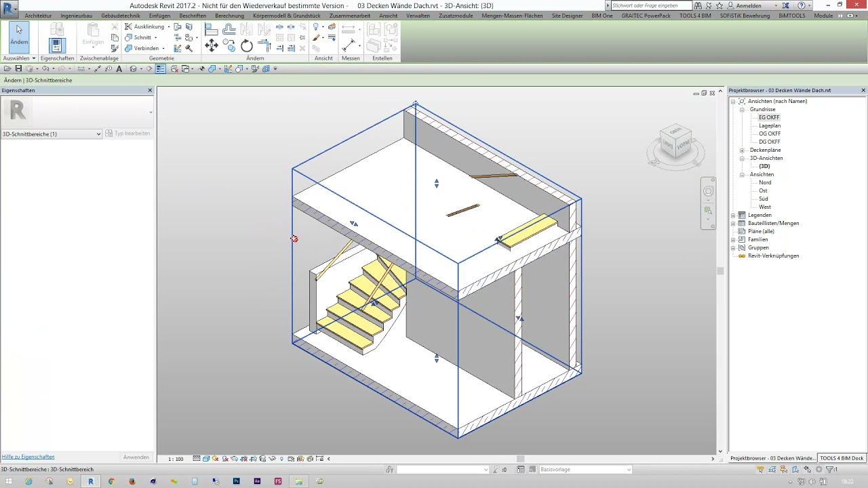Open the Einfügen ribbon tab
Image resolution: width=868 pixels, height=488 pixels.
[159, 16]
